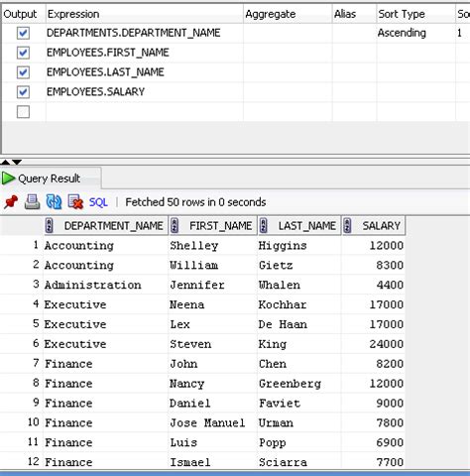The image size is (470, 476).
Task: Uncheck output for DEPARTMENTS.DEPARTMENT_NAME
Action: (23, 33)
